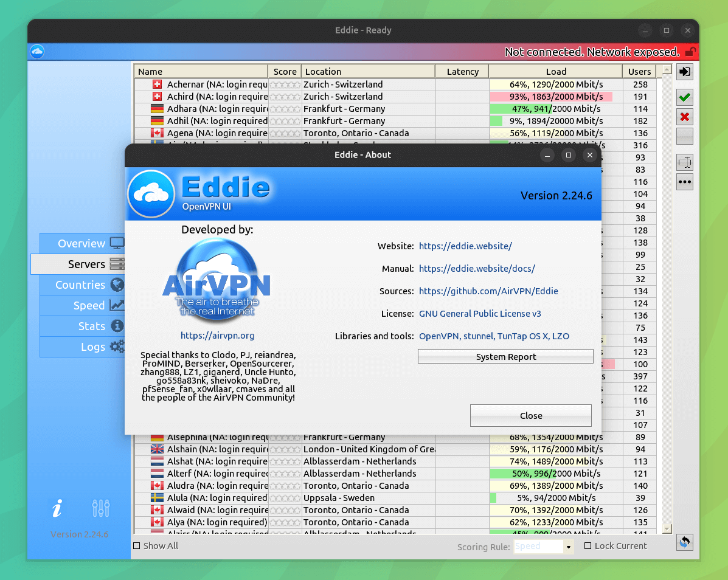Viewport: 728px width, 580px height.
Task: Click Swedish flag beside Alula server
Action: point(158,498)
